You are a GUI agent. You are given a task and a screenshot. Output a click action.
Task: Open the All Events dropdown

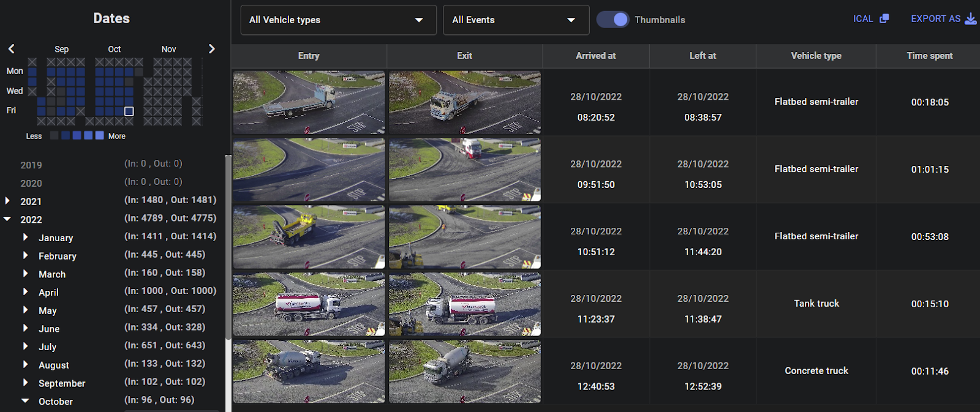click(x=516, y=20)
